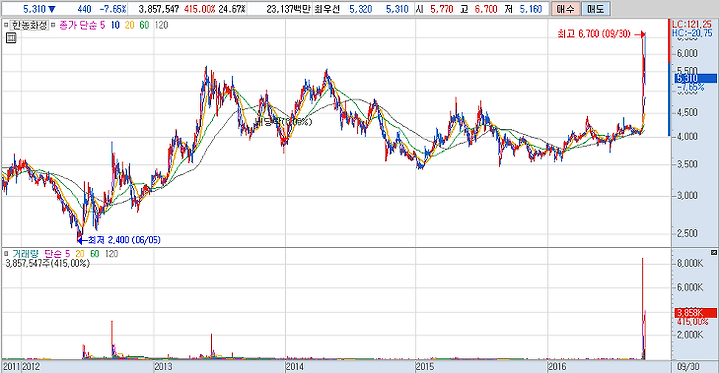Click small square marker before 한농화성 label
Image resolution: width=720 pixels, height=373 pixels.
tap(6, 26)
